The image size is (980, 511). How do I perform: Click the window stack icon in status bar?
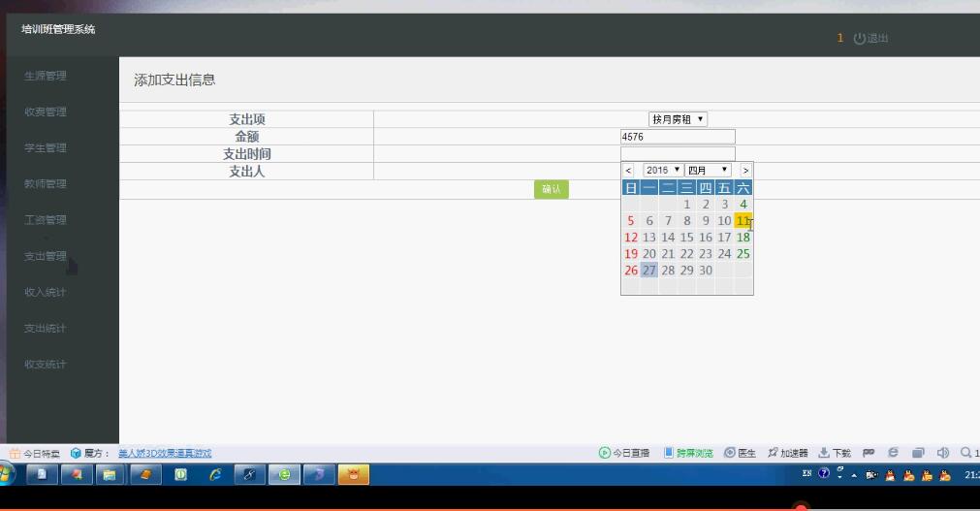918,452
